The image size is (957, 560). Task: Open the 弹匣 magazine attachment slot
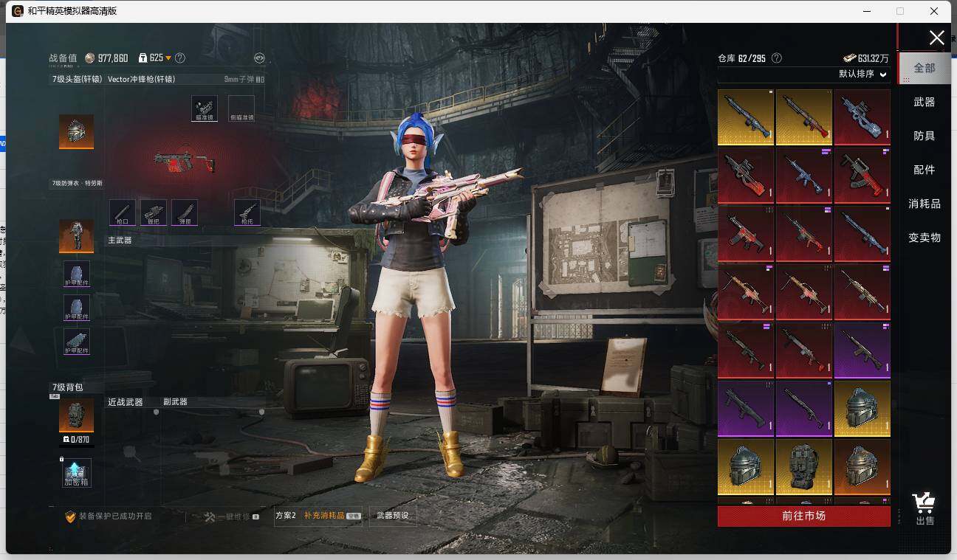coord(185,212)
